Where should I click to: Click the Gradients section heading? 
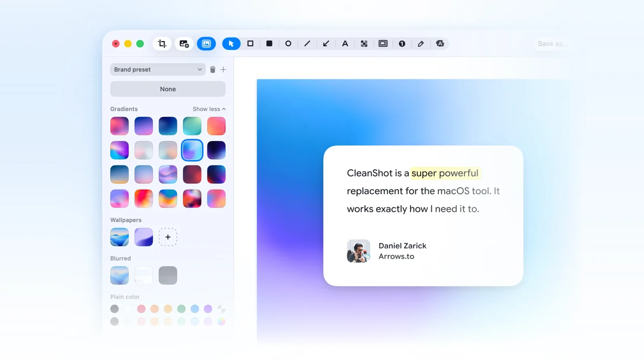[x=124, y=109]
